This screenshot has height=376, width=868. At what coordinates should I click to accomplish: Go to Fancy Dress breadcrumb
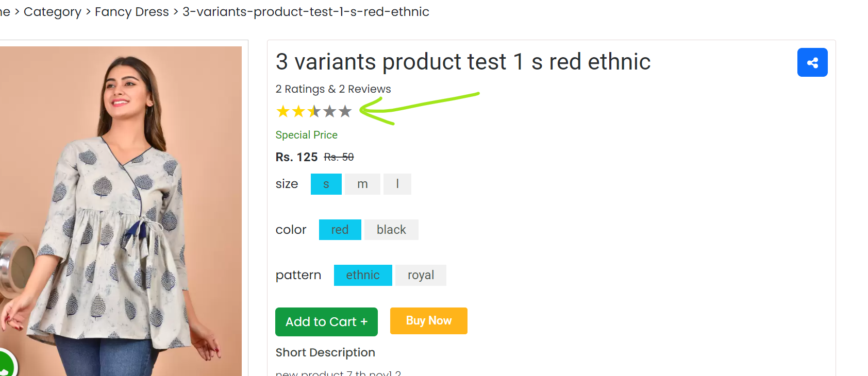click(x=131, y=12)
